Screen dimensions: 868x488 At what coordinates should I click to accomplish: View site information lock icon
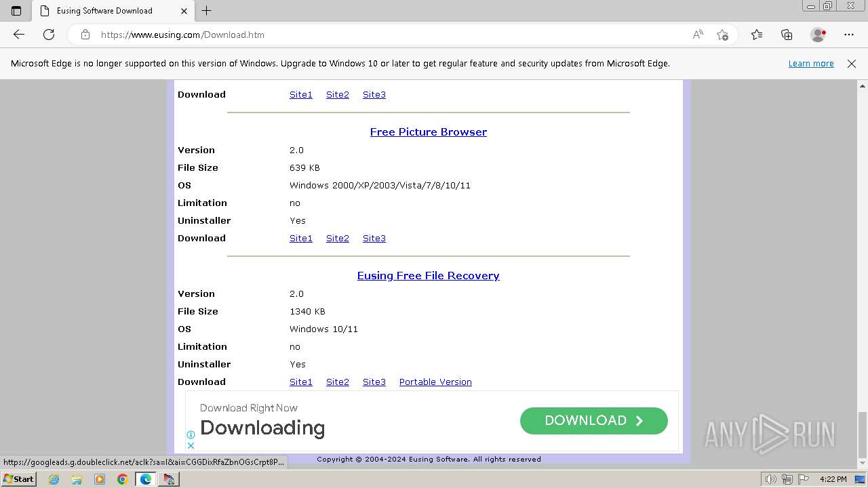coord(85,35)
